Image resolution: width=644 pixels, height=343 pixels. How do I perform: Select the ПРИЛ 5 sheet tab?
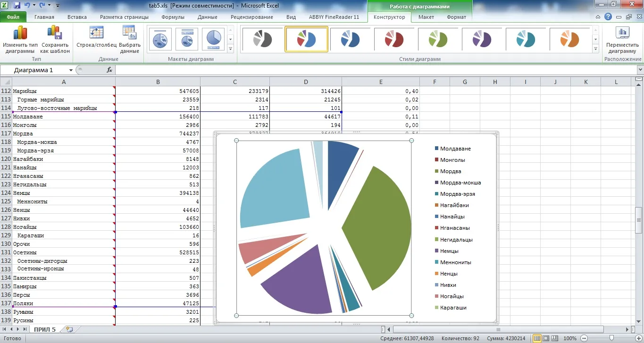coord(44,329)
